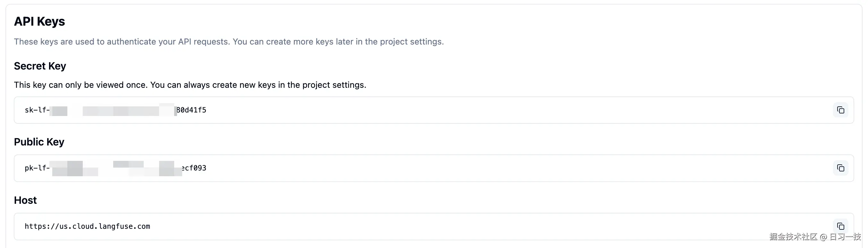This screenshot has width=868, height=248.
Task: Click the https://us.cloud.langfuse.com link text
Action: 87,226
